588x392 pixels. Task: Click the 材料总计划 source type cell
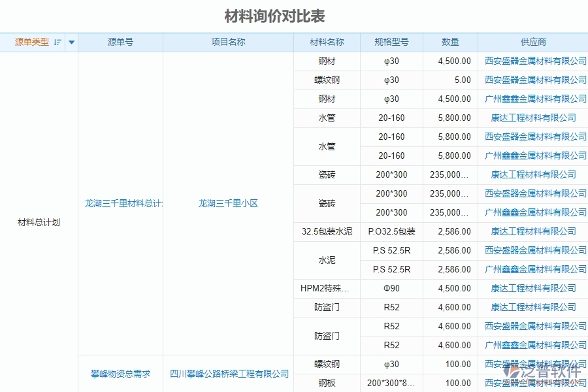(37, 222)
